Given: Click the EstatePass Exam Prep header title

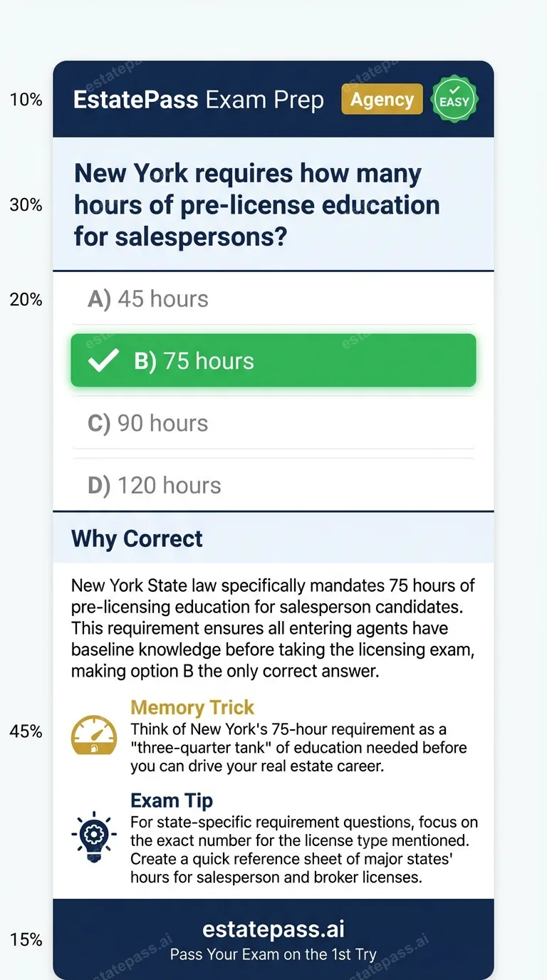Looking at the screenshot, I should [198, 100].
